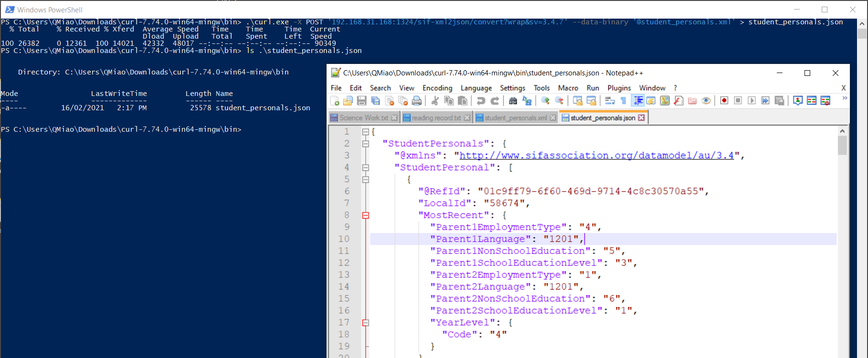The width and height of the screenshot is (868, 358).
Task: Click the Monitoring eye icon
Action: point(706,101)
